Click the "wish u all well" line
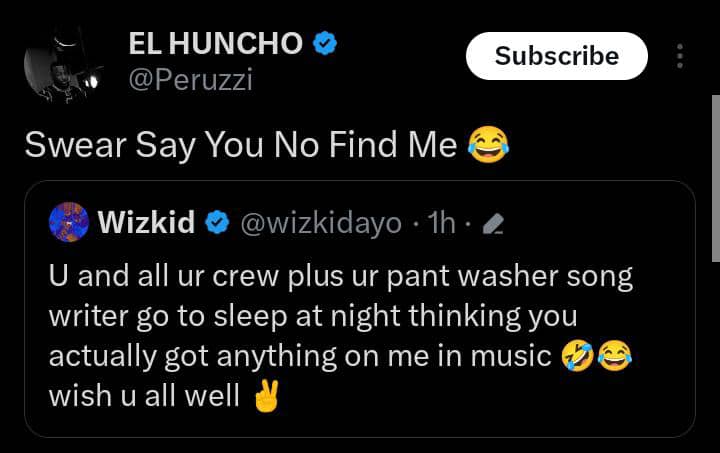The image size is (720, 453). click(x=144, y=396)
